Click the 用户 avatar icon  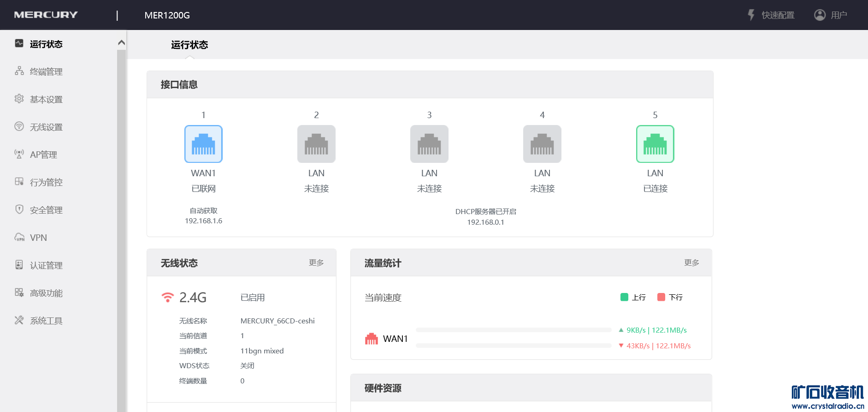click(820, 15)
